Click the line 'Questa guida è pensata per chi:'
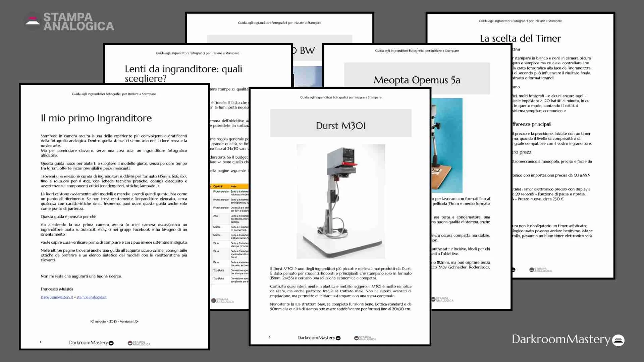The height and width of the screenshot is (362, 644). [x=68, y=217]
